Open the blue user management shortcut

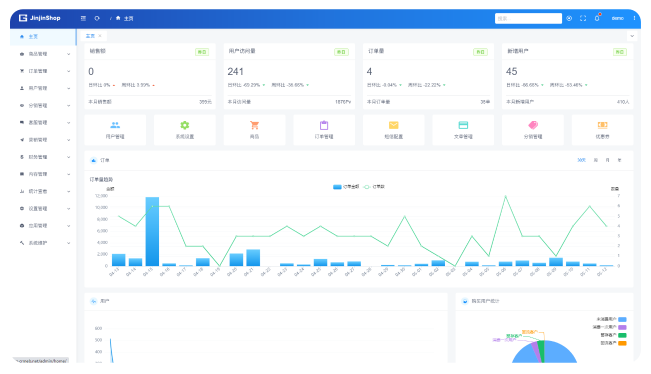coord(115,130)
